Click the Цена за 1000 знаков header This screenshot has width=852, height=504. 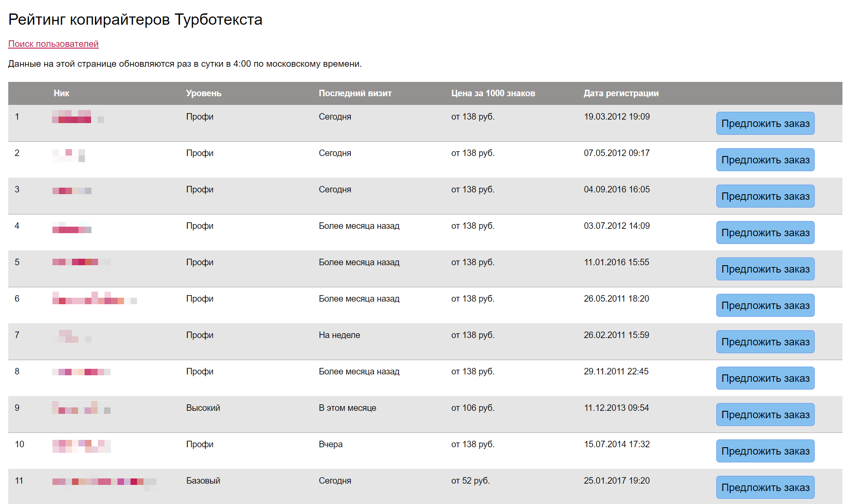[493, 93]
